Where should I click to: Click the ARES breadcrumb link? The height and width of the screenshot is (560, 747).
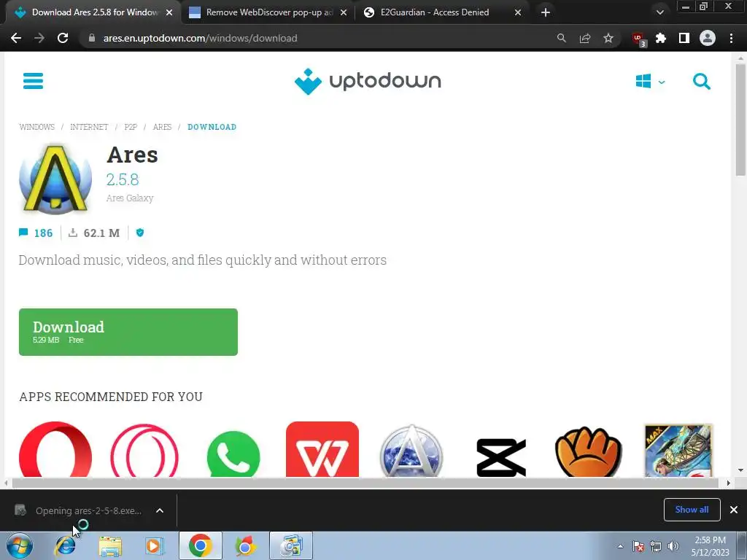coord(162,127)
